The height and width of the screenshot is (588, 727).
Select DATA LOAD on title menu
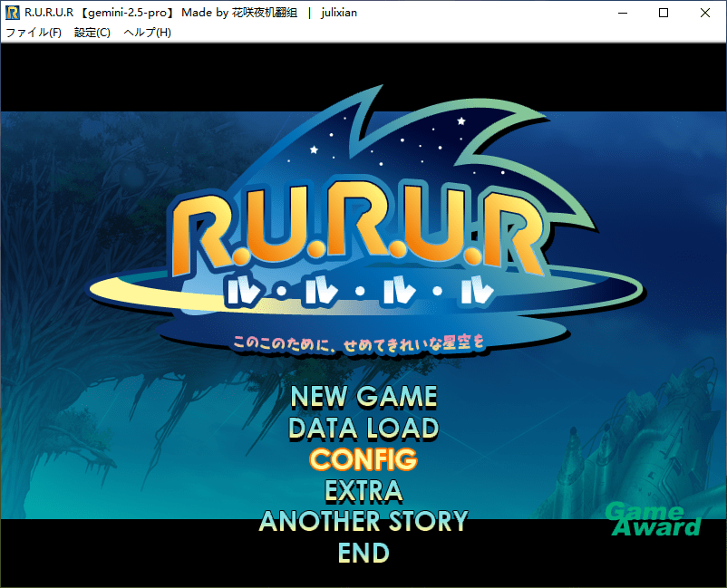pos(363,428)
